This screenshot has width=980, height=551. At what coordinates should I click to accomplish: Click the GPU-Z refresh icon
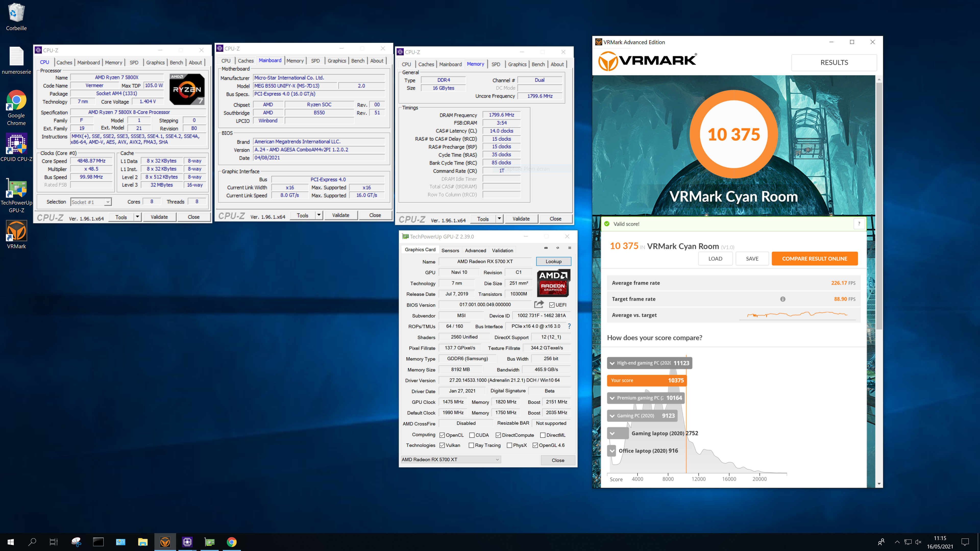click(558, 248)
